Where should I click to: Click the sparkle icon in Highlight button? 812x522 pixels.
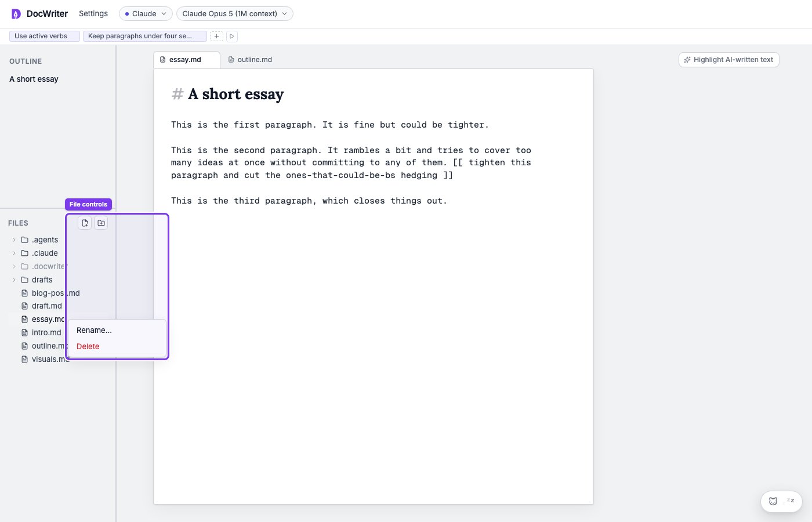[687, 60]
